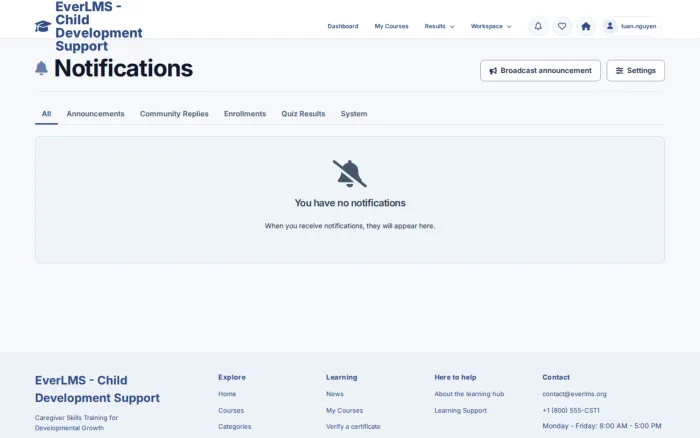Click the graduation cap logo icon
The width and height of the screenshot is (700, 438).
(43, 26)
